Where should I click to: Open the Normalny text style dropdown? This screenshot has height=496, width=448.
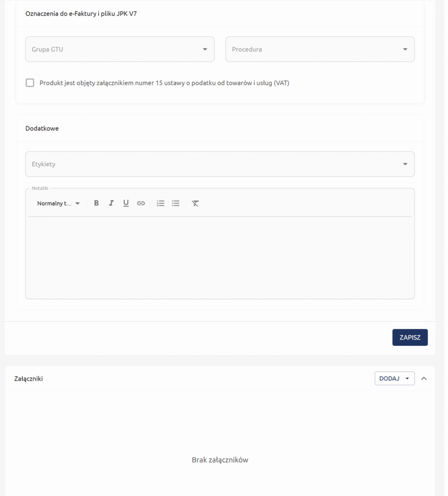59,203
